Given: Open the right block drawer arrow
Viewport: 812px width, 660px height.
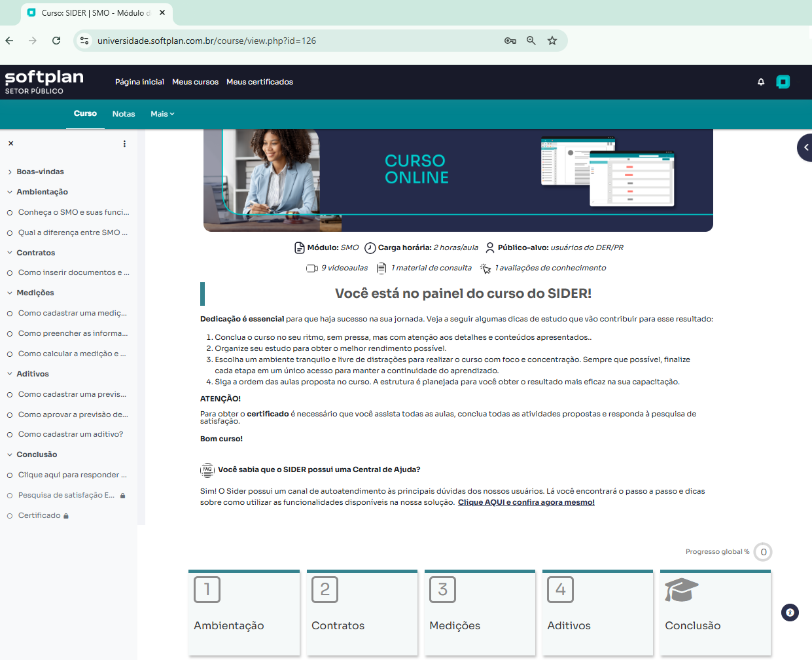Looking at the screenshot, I should click(805, 147).
